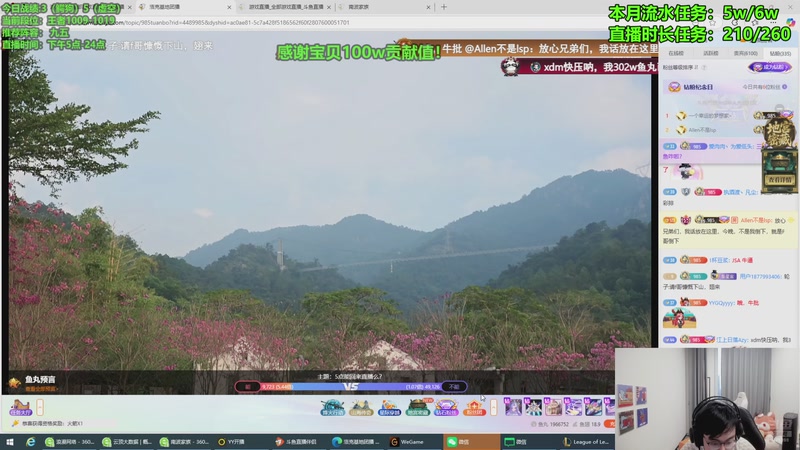Open the 山海神会 activity icon
This screenshot has width=800, height=450.
361,408
